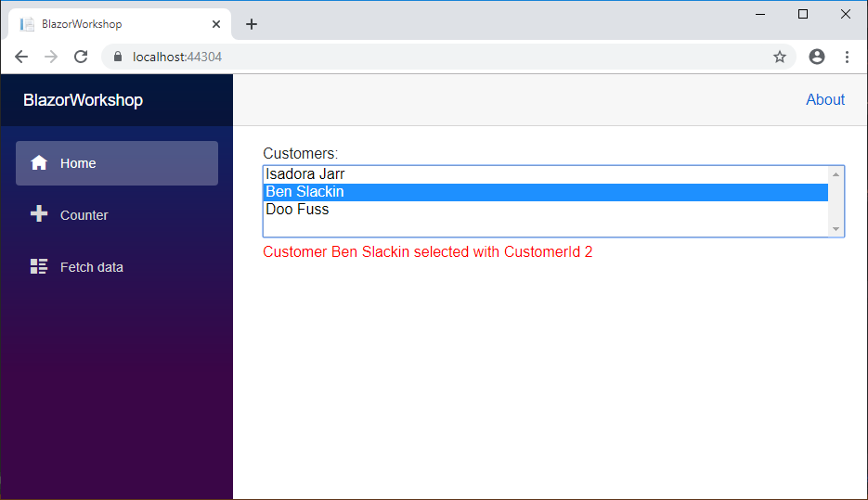This screenshot has width=868, height=500.
Task: Navigate to the Fetch data page
Action: click(x=117, y=266)
